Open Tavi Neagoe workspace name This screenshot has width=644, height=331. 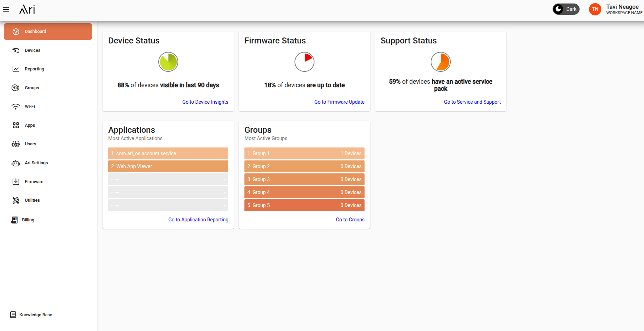click(624, 9)
